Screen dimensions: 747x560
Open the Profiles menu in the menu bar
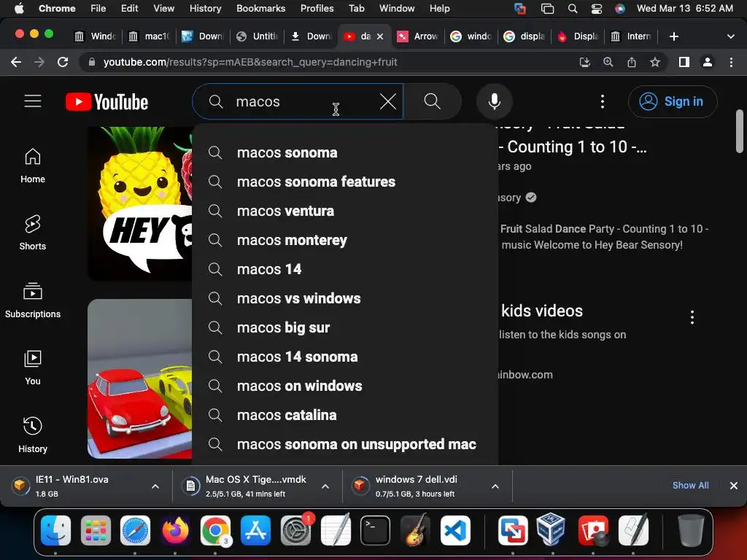coord(317,9)
